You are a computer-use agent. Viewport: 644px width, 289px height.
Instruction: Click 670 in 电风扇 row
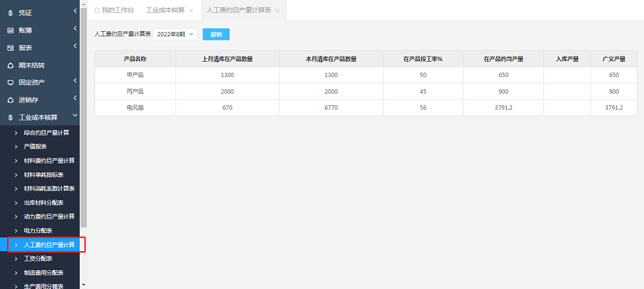[228, 107]
